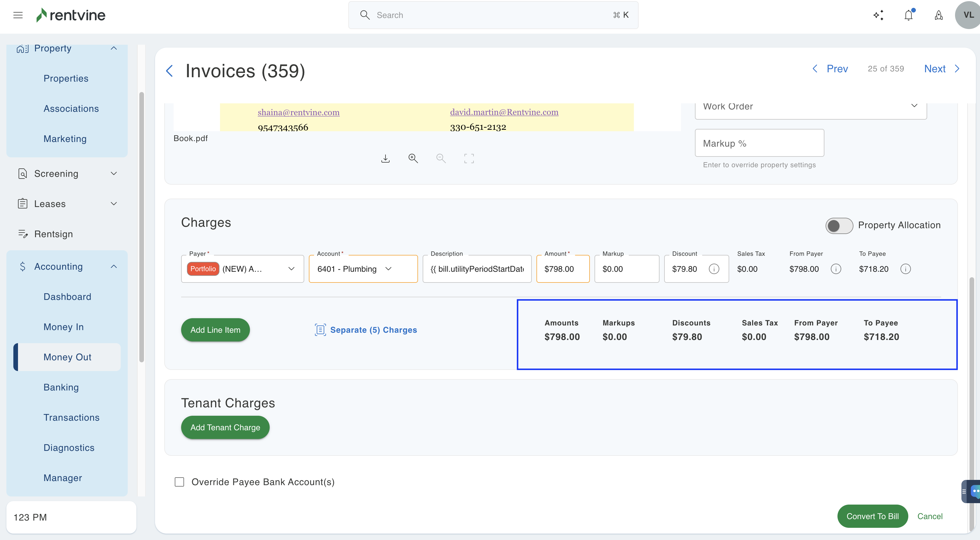Open the Account 6401 - Plumbing dropdown
This screenshot has width=980, height=540.
click(x=363, y=269)
